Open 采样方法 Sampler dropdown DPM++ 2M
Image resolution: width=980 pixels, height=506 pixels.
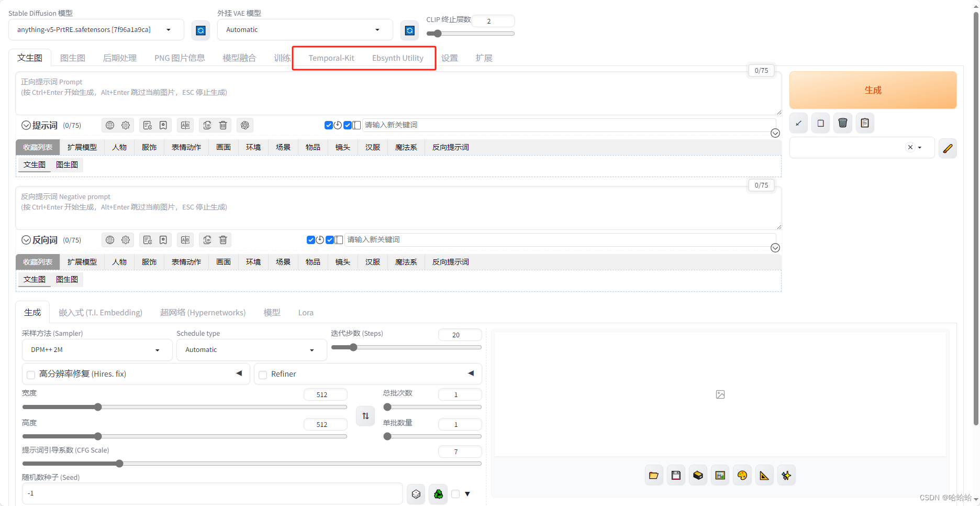[97, 350]
